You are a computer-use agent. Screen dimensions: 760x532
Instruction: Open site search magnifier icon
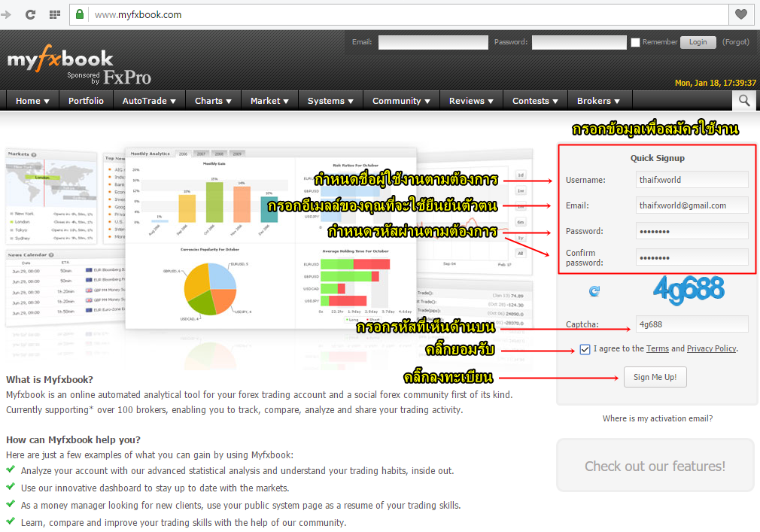click(744, 100)
